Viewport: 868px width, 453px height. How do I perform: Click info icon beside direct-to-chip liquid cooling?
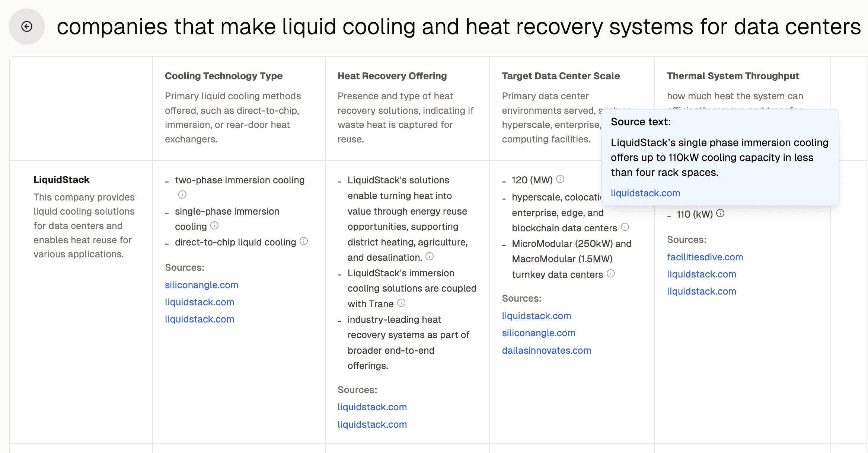coord(304,241)
